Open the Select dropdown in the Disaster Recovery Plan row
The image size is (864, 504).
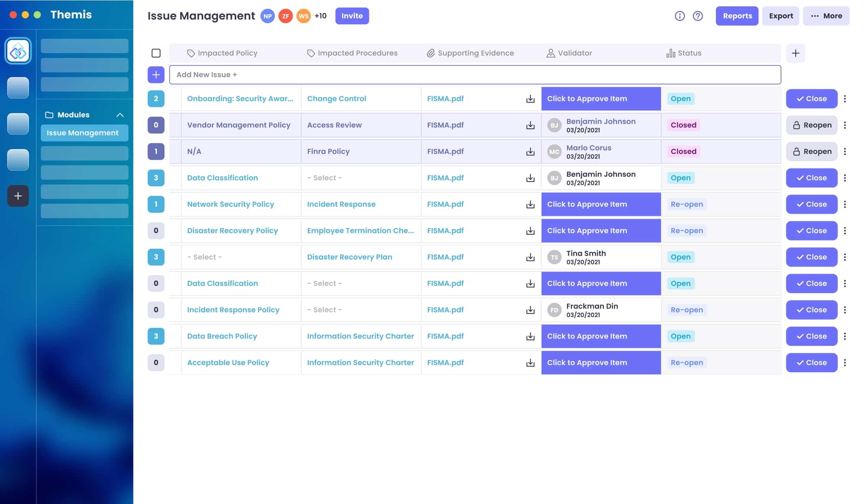[204, 257]
